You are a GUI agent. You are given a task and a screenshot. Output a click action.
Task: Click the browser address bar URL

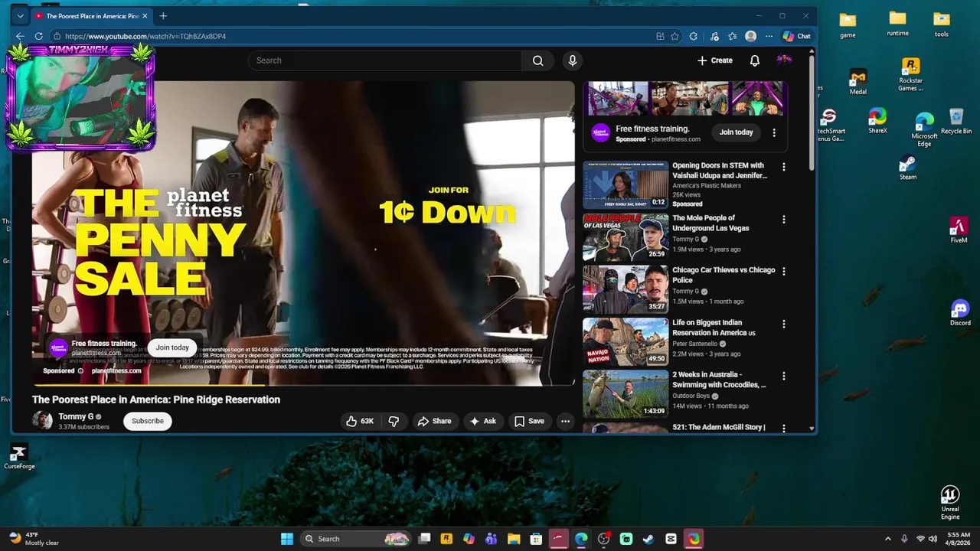pos(145,36)
